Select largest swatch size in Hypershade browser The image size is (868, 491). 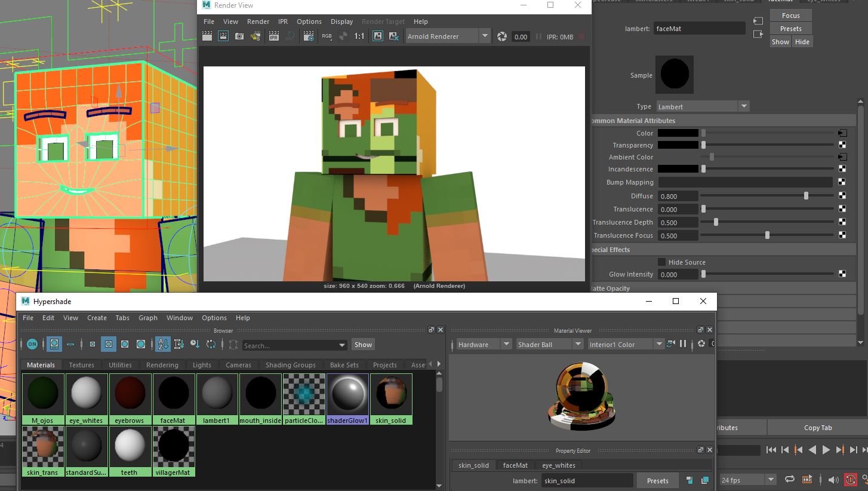tap(141, 344)
